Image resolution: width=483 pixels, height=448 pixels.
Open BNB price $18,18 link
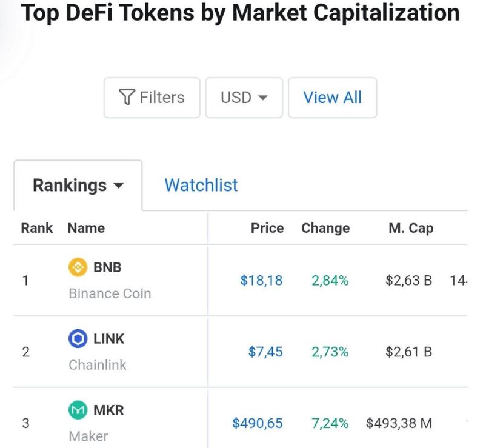(261, 281)
